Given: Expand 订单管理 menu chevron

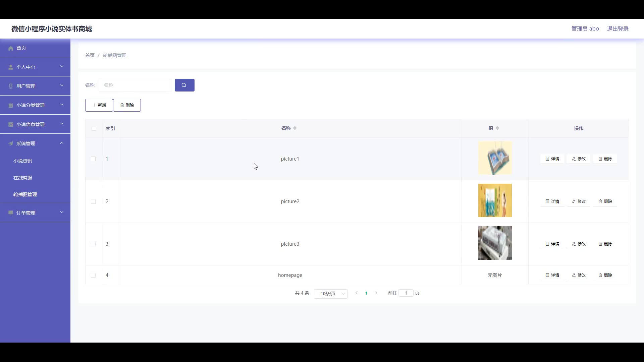Looking at the screenshot, I should click(x=62, y=213).
